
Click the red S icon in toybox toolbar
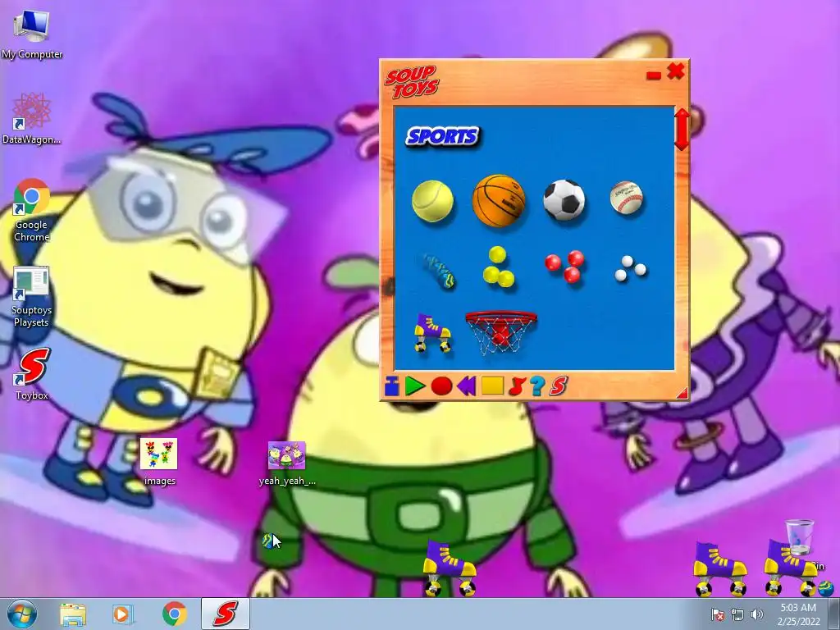coord(558,386)
